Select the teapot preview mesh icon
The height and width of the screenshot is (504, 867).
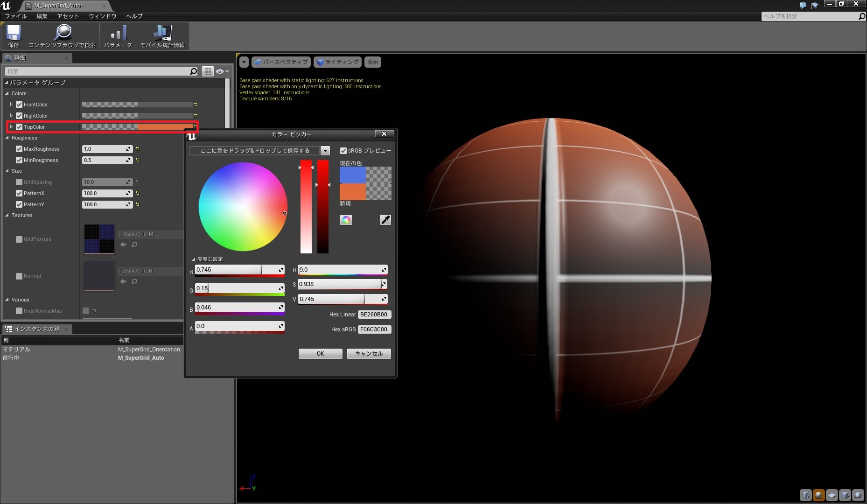[x=858, y=495]
